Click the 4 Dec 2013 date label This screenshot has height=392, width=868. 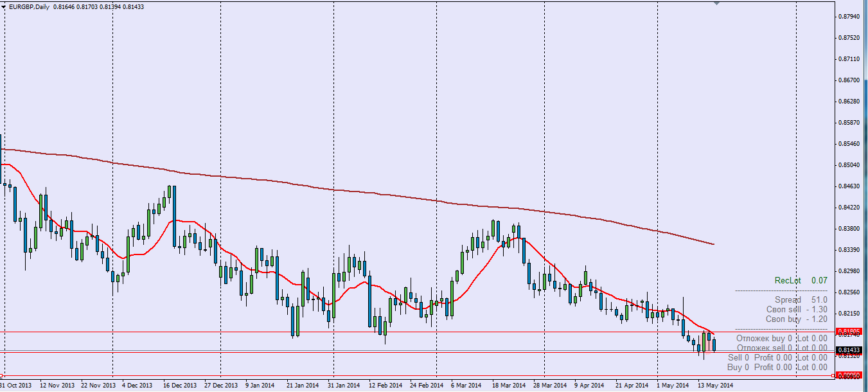click(x=137, y=386)
